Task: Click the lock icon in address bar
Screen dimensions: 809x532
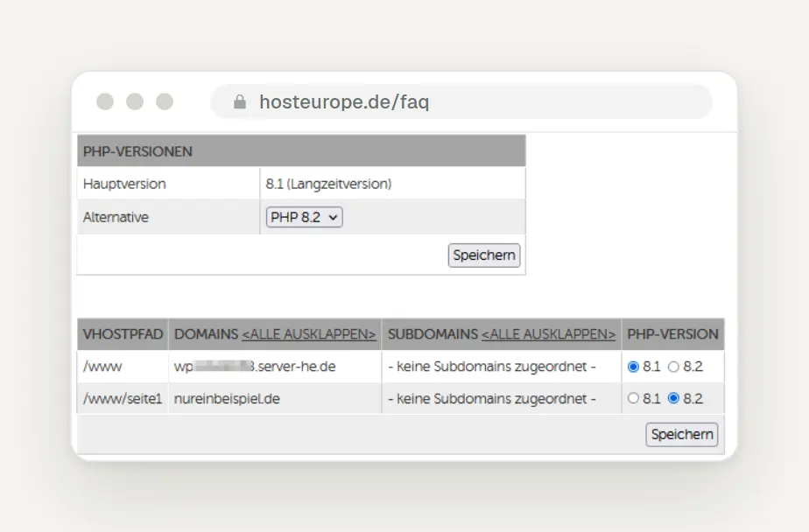Action: click(239, 101)
